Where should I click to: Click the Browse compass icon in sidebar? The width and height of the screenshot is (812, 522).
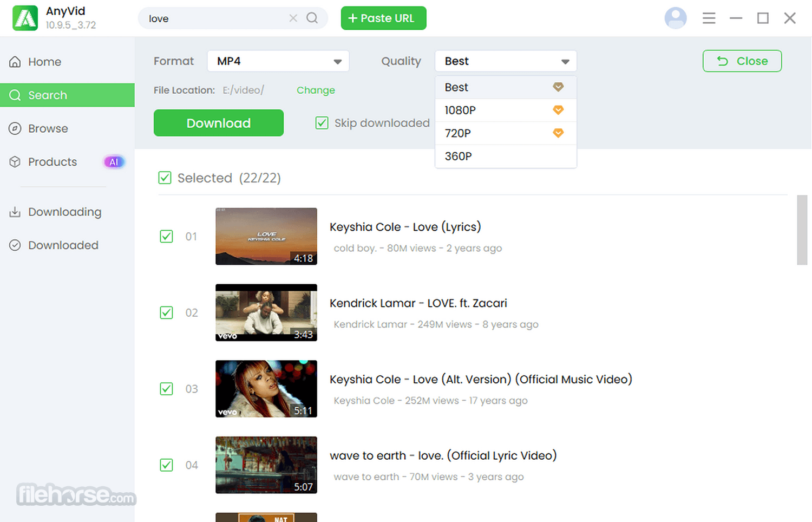[15, 128]
